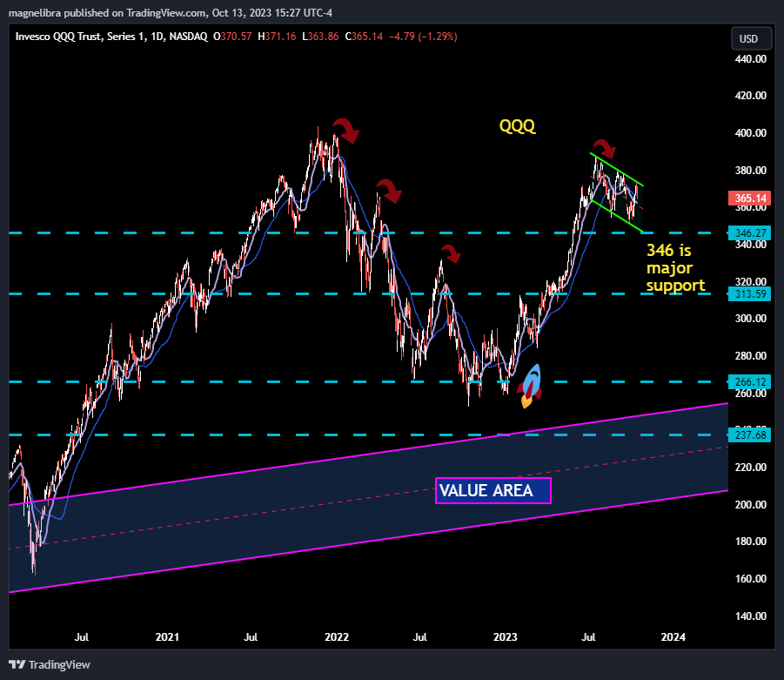Click the TradingView logo
This screenshot has width=784, height=680.
pyautogui.click(x=50, y=664)
